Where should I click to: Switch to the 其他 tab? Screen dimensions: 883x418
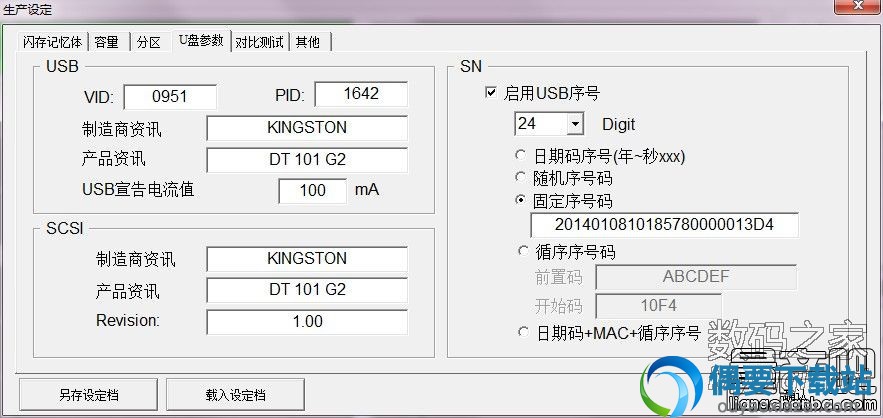[x=308, y=42]
